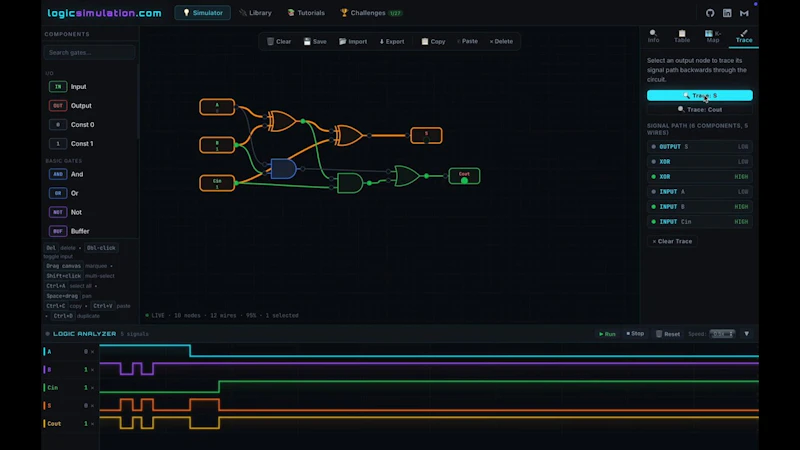This screenshot has width=800, height=450.
Task: Switch to the Info tab
Action: (x=654, y=36)
